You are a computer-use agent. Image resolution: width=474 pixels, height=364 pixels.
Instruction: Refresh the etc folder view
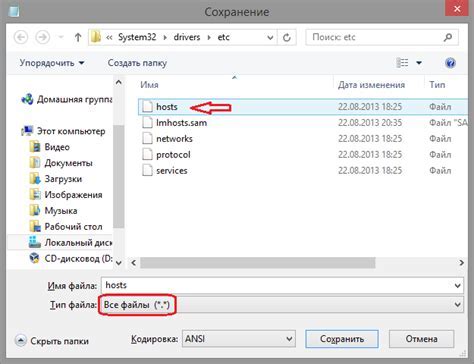coord(287,37)
